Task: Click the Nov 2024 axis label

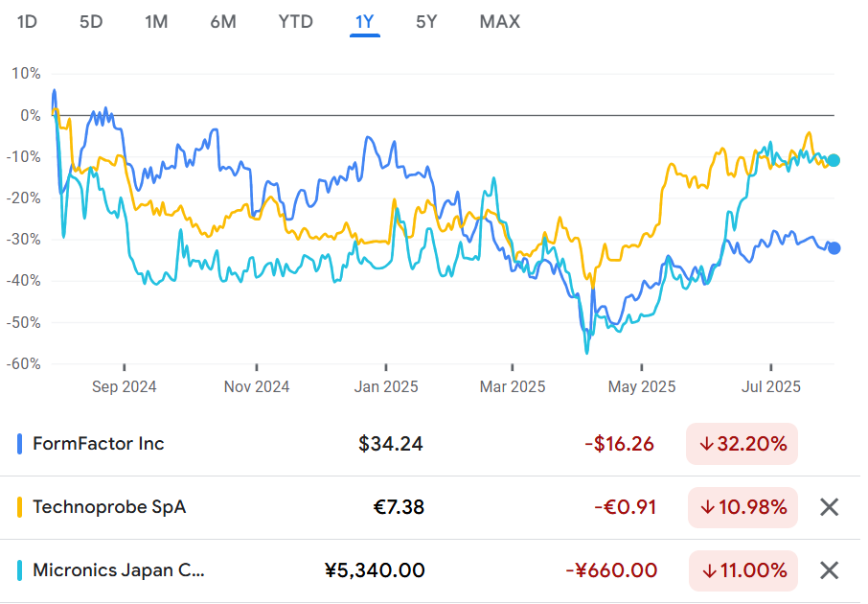Action: click(257, 386)
